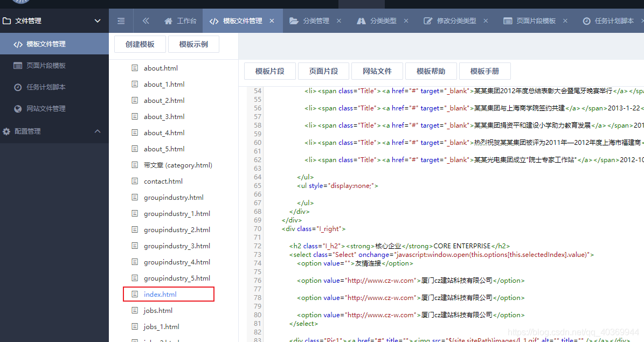This screenshot has height=342, width=644.
Task: Open about_3.html in file list
Action: coord(164,116)
